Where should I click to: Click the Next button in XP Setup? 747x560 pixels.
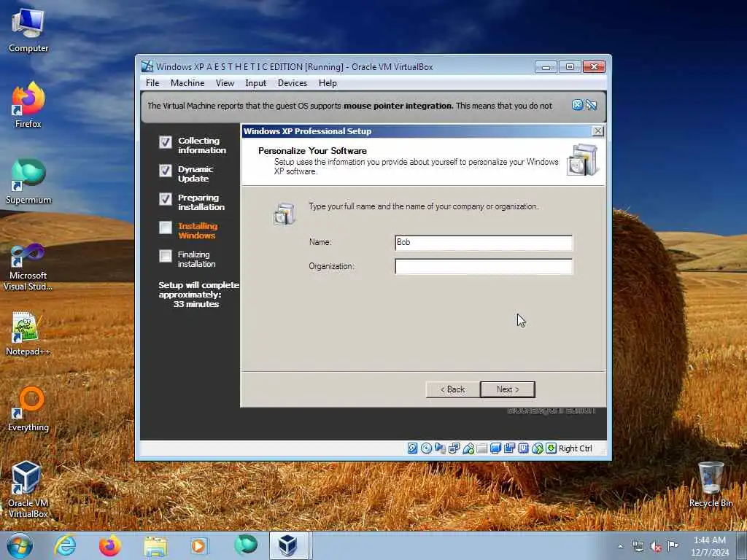pyautogui.click(x=508, y=389)
